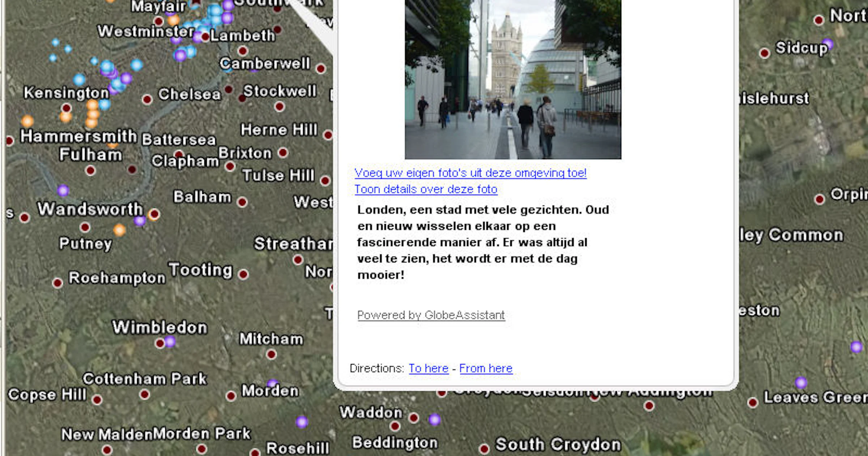Select the red placemark below Streatham
Image resolution: width=868 pixels, height=456 pixels.
tap(298, 259)
